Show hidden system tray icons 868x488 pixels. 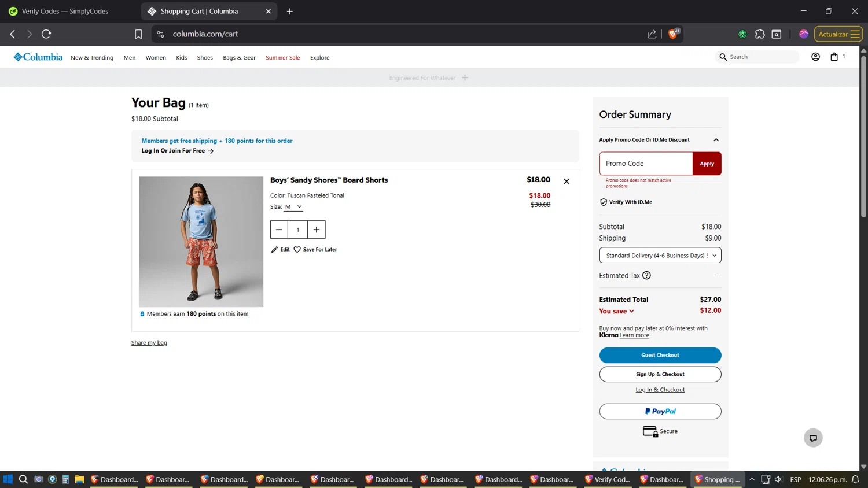tap(752, 479)
